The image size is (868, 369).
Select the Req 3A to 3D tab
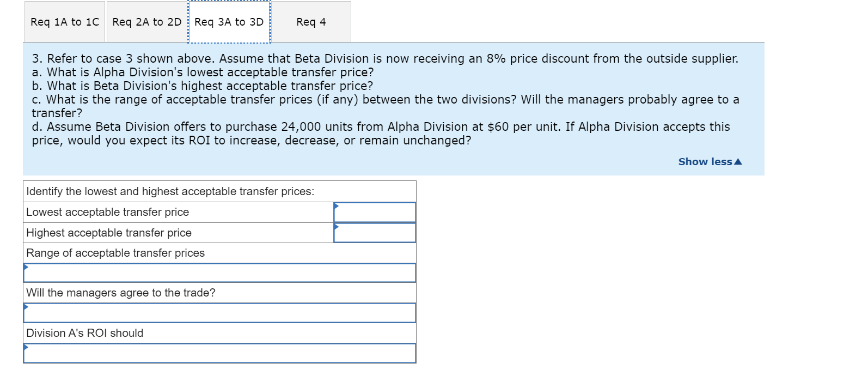229,22
